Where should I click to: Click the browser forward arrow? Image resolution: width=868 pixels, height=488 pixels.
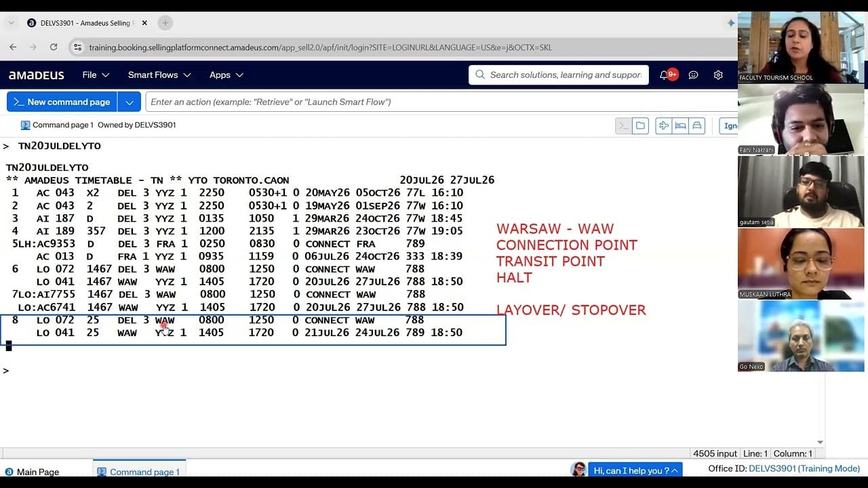click(33, 47)
